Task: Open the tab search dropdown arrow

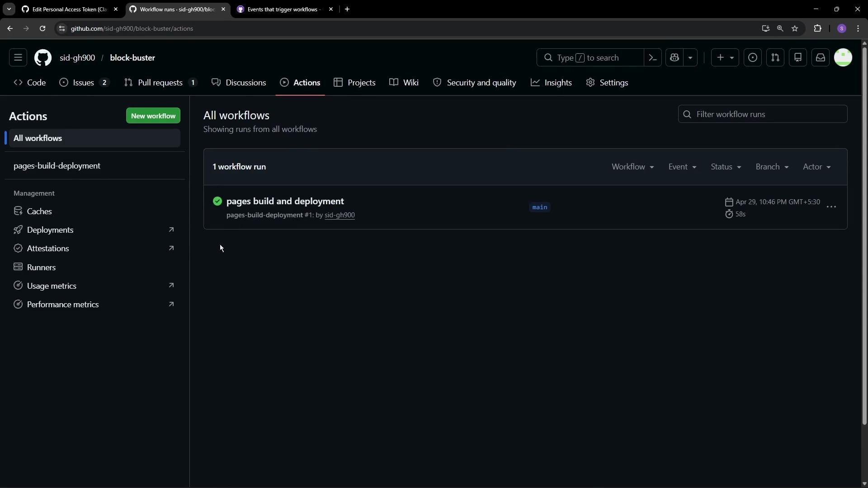Action: [x=9, y=9]
